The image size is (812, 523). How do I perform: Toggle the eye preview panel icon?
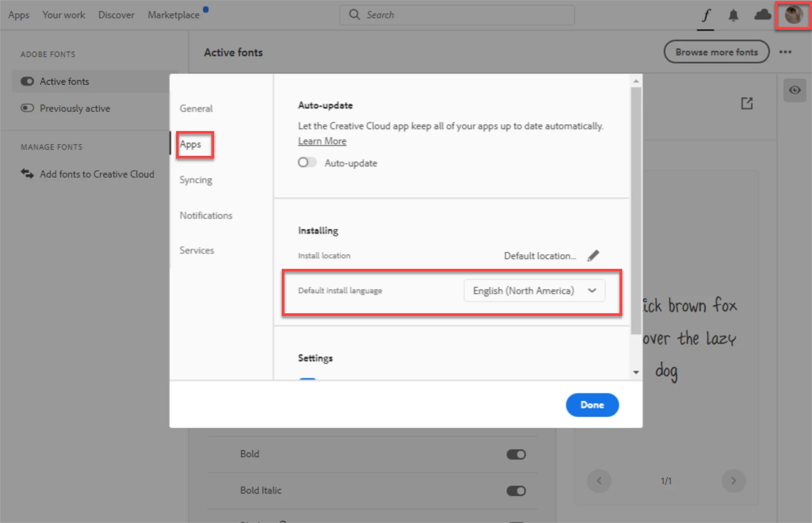pos(795,90)
